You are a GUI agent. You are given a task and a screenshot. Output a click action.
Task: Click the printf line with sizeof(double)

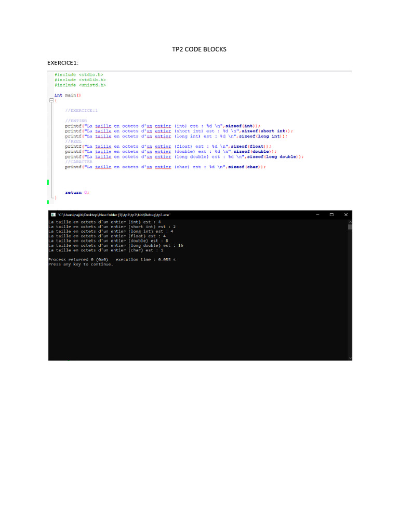pos(171,151)
